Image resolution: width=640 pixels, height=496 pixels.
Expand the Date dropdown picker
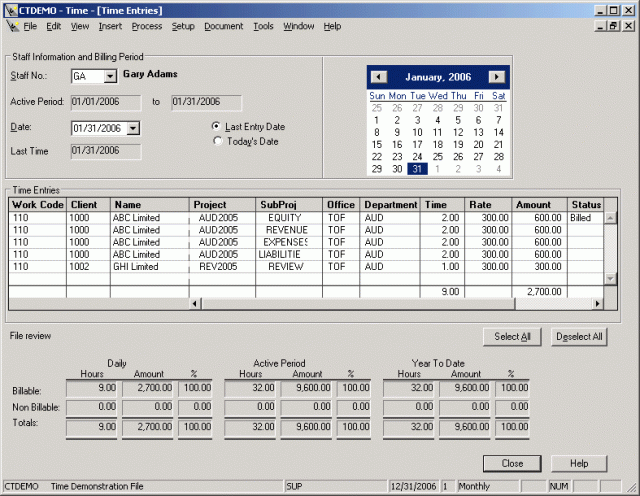click(134, 128)
